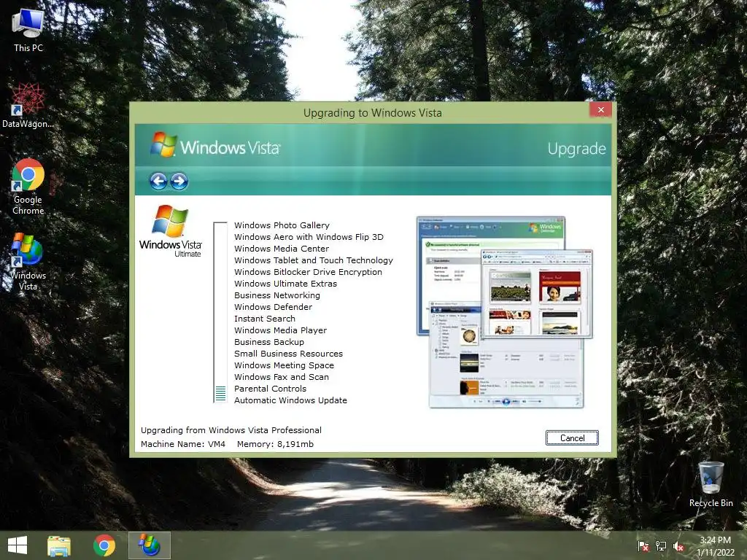Select Windows Bitlocker Drive Encryption
This screenshot has height=560, width=747.
point(309,272)
